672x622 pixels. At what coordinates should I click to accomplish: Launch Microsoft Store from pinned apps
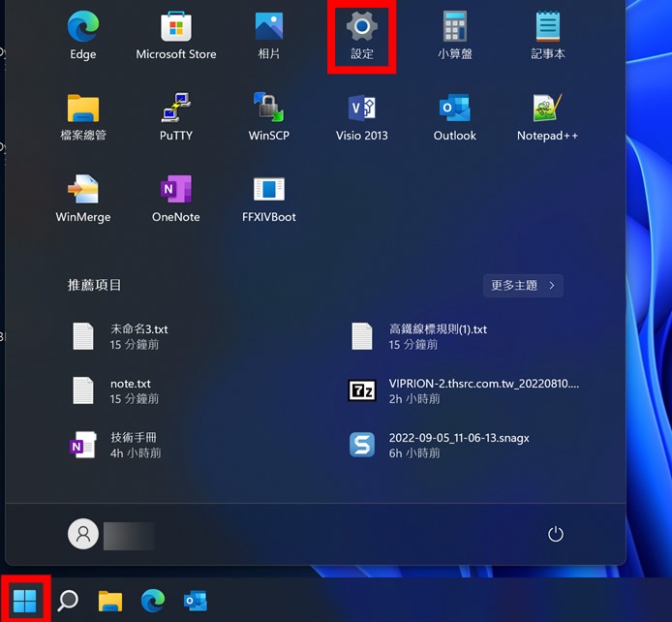click(175, 35)
